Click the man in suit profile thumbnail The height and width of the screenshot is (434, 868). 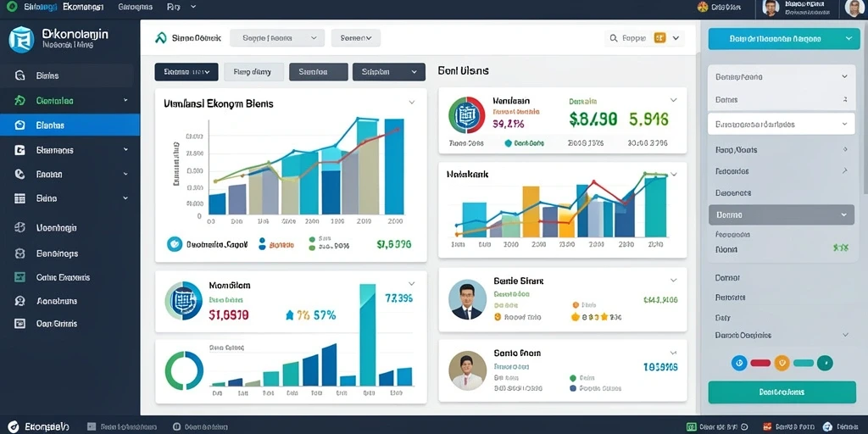pyautogui.click(x=467, y=299)
